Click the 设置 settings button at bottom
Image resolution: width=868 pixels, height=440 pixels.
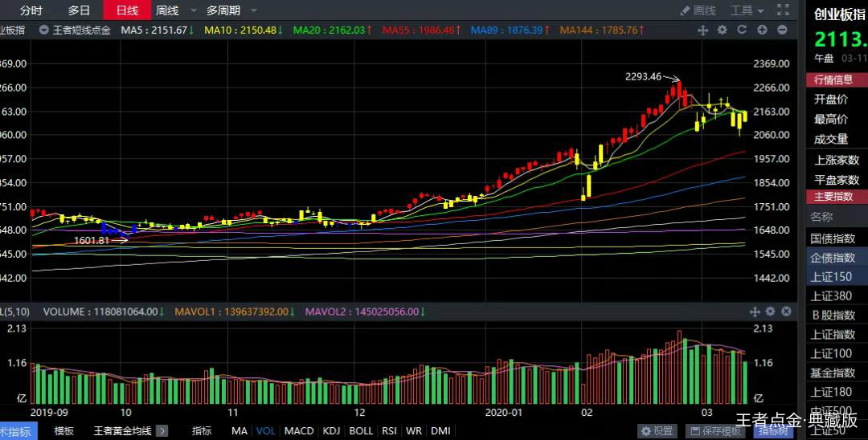[657, 431]
